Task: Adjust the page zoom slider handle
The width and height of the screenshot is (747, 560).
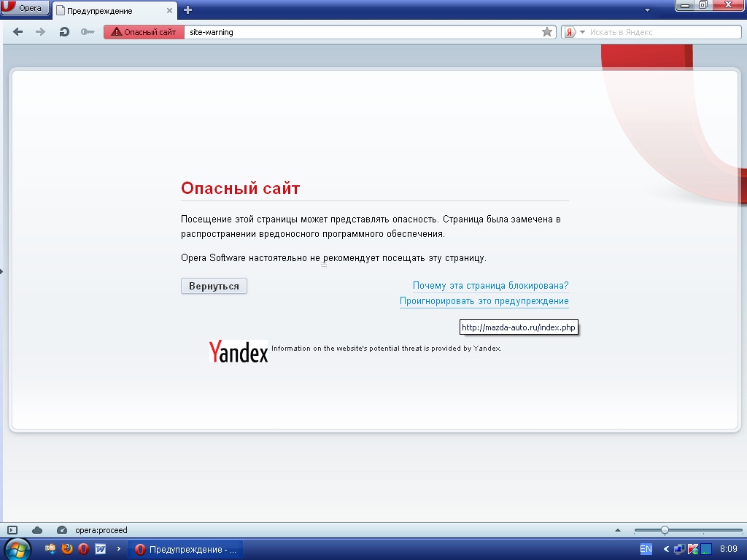Action: pyautogui.click(x=665, y=530)
